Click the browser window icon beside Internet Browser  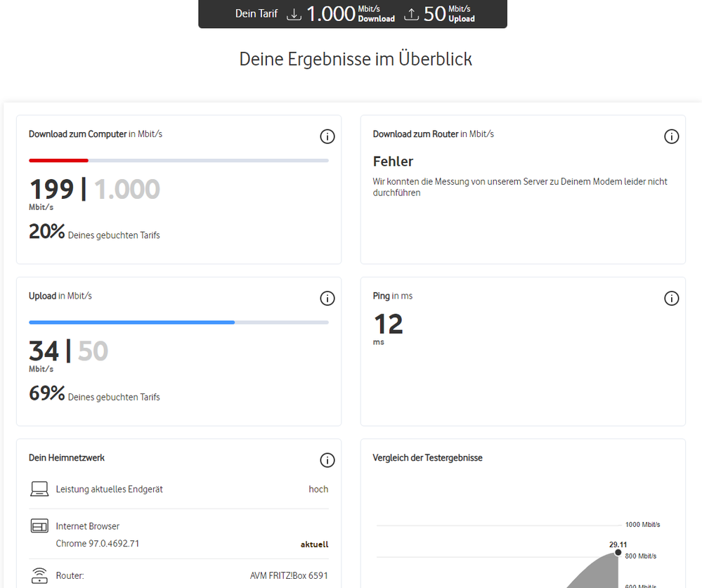click(39, 526)
